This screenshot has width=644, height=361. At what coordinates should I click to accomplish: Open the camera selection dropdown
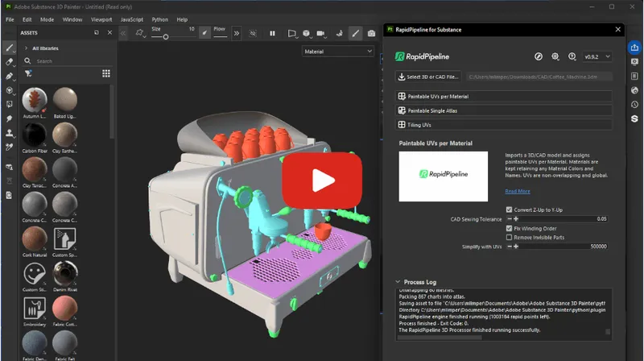[321, 33]
